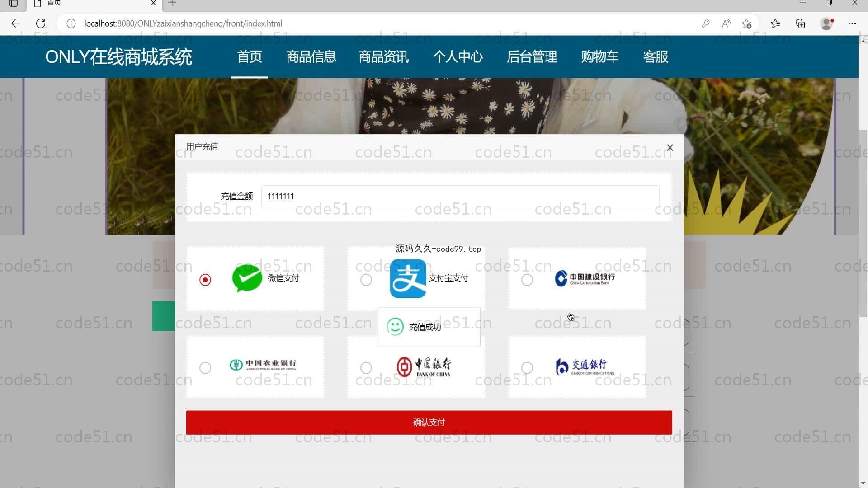This screenshot has height=488, width=868.
Task: Click the scrollbar up arrow
Action: pos(863,40)
